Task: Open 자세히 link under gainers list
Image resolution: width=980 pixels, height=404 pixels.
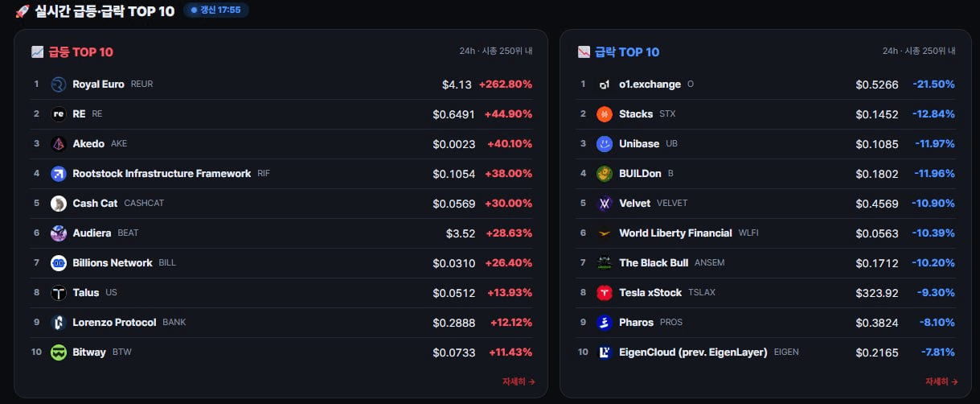Action: coord(519,381)
